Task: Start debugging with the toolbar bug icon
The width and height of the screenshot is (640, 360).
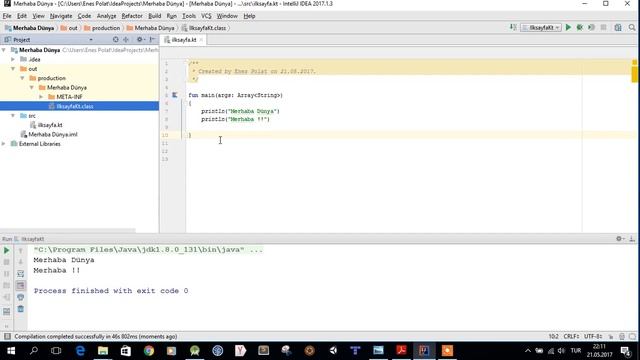Action: [x=580, y=27]
